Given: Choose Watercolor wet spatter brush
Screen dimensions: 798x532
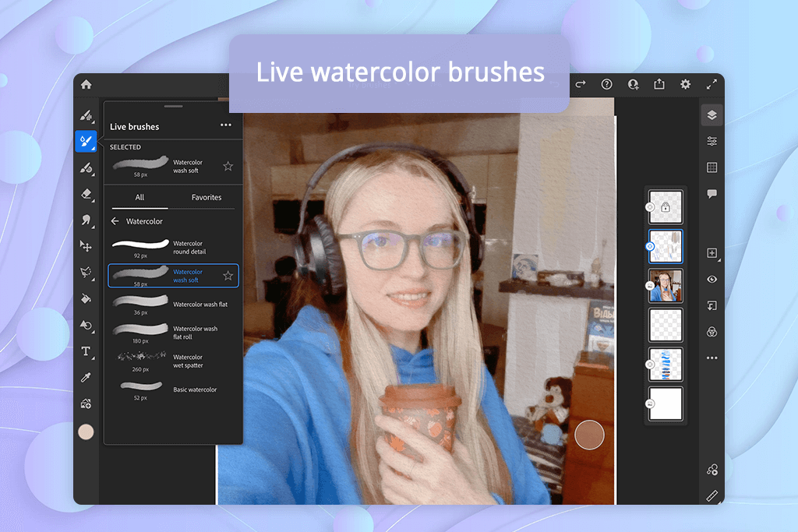Looking at the screenshot, I should tap(173, 361).
